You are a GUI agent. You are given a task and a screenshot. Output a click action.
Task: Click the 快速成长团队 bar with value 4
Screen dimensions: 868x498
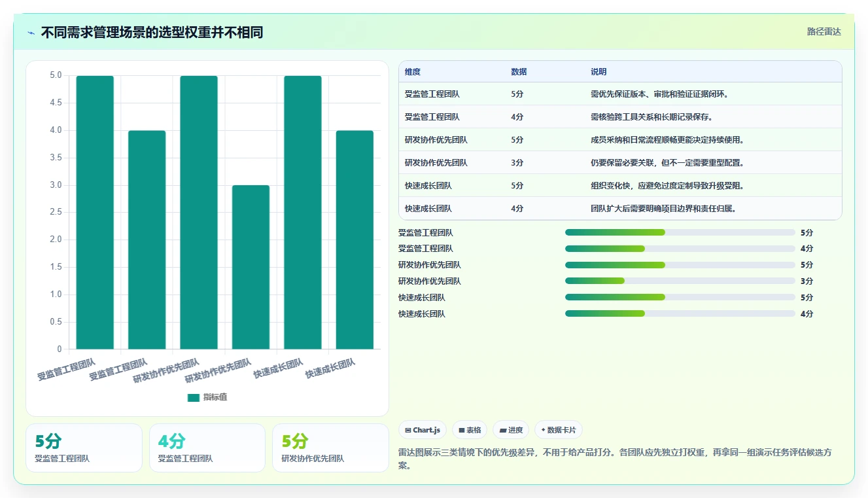point(355,240)
